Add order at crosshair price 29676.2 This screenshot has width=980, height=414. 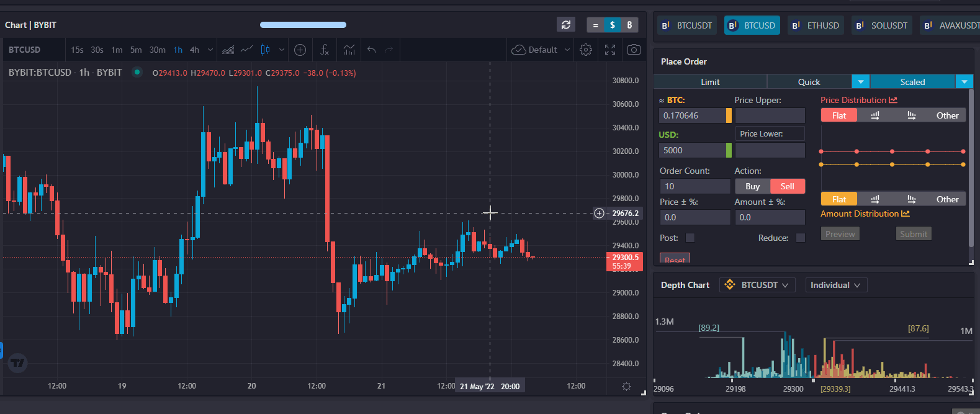pyautogui.click(x=599, y=213)
